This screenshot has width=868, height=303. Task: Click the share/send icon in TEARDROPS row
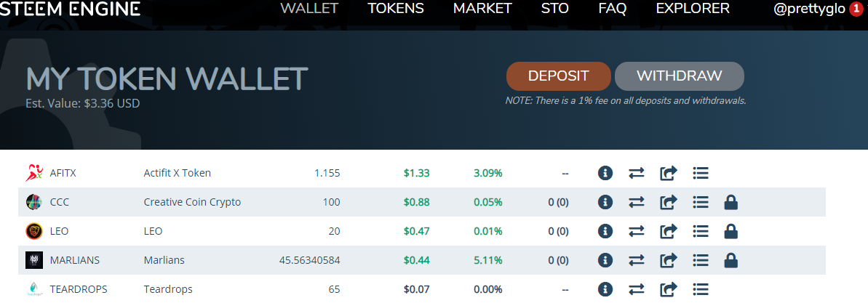(x=669, y=289)
